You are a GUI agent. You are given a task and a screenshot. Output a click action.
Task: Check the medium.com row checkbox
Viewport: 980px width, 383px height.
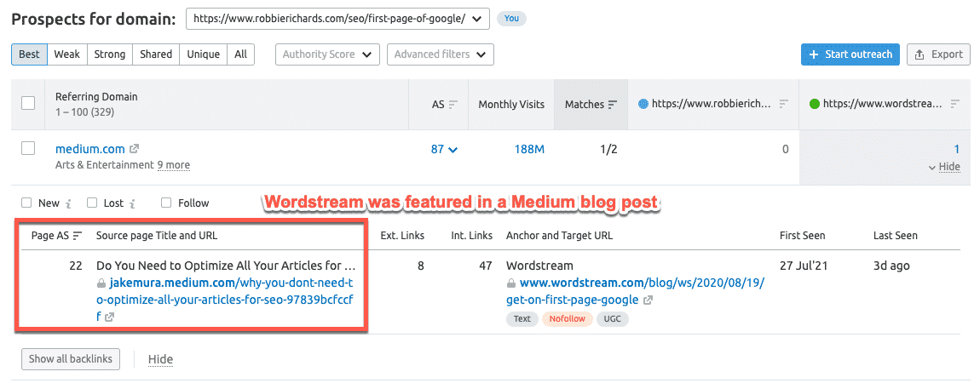pyautogui.click(x=28, y=149)
